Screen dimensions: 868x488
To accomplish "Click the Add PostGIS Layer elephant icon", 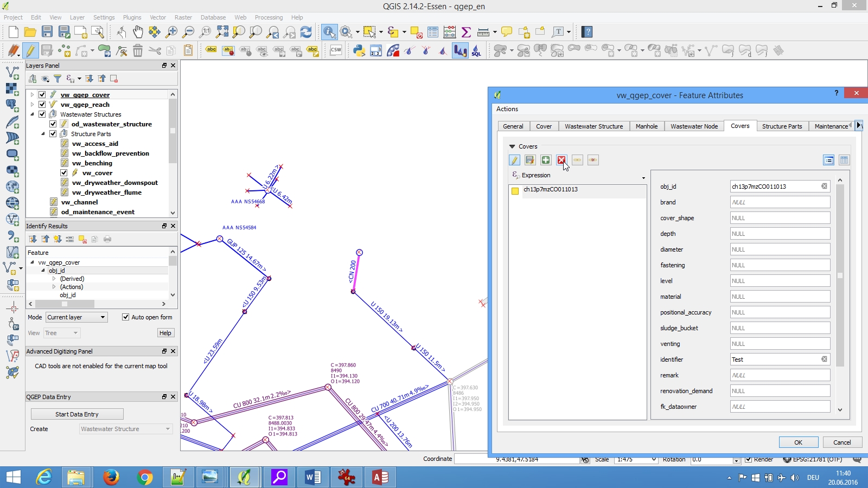I will pyautogui.click(x=12, y=105).
